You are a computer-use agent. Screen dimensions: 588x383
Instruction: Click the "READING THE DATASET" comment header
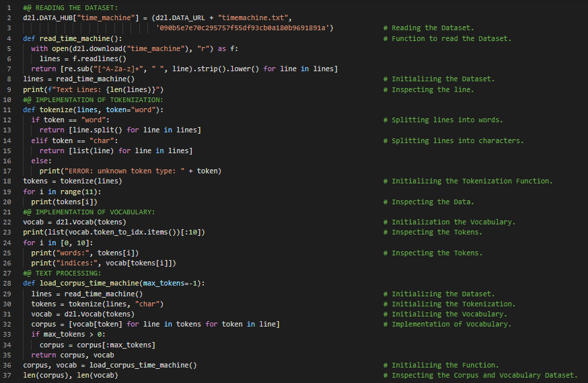point(71,7)
